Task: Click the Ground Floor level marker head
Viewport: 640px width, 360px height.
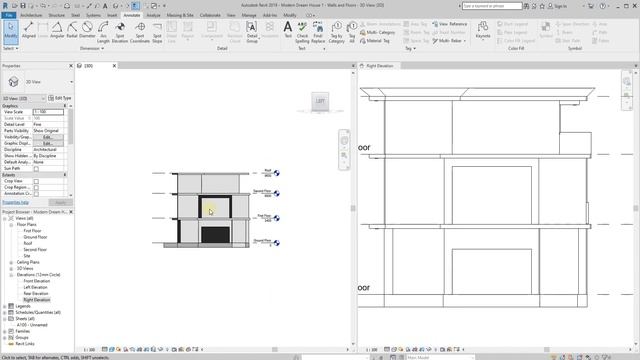Action: 277,243
